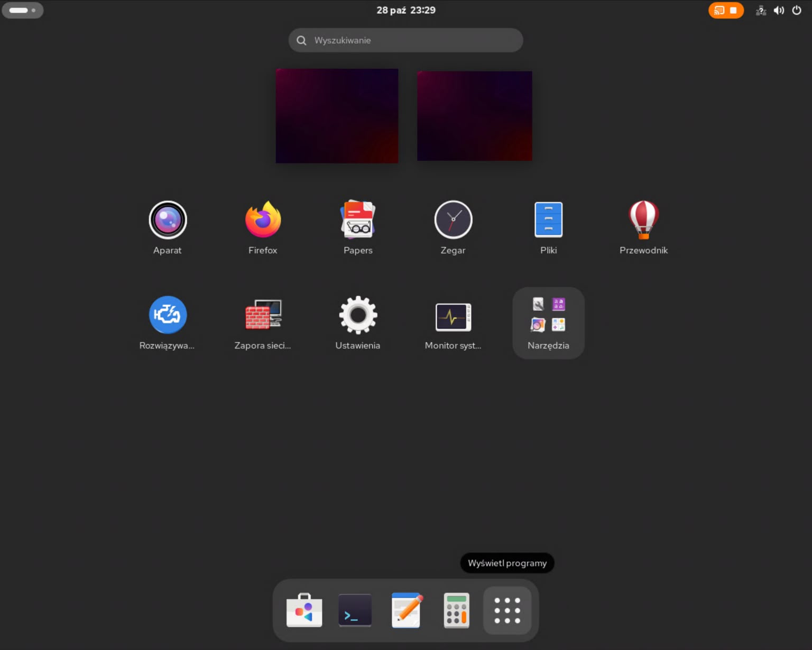Open the Rozwiązywanie problemów app
Screen dimensions: 812x650
coord(168,315)
